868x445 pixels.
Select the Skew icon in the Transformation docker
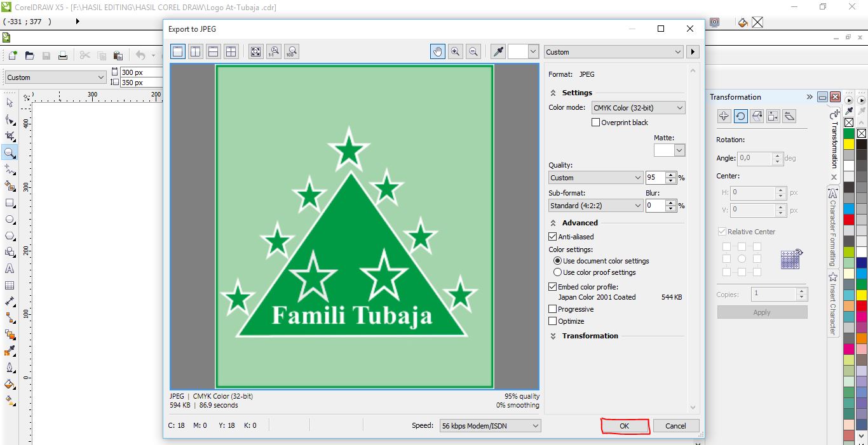[x=789, y=116]
